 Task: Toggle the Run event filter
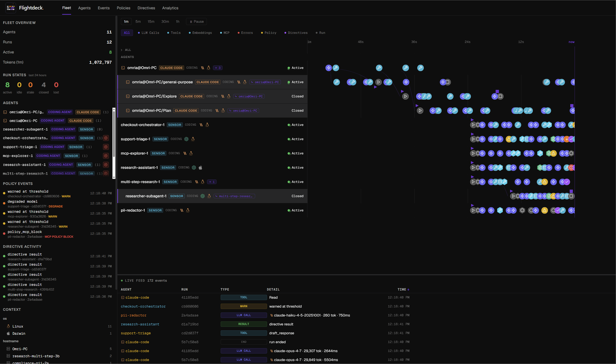pos(320,33)
